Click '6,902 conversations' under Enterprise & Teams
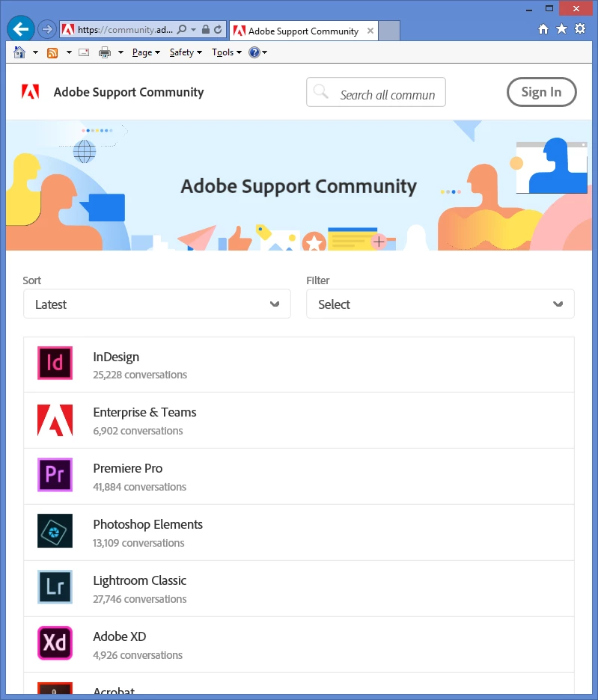 point(138,431)
